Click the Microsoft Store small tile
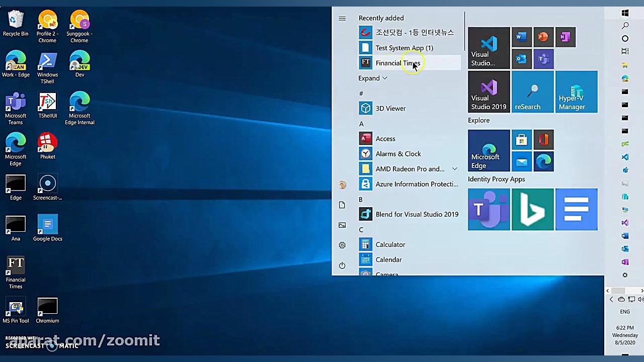Image resolution: width=644 pixels, height=362 pixels. point(521,140)
